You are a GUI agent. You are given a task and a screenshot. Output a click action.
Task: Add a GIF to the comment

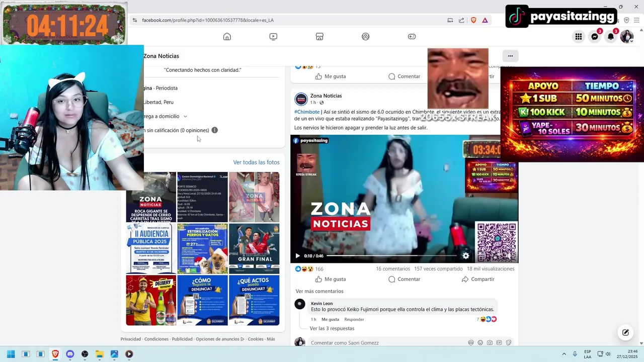[x=499, y=343]
